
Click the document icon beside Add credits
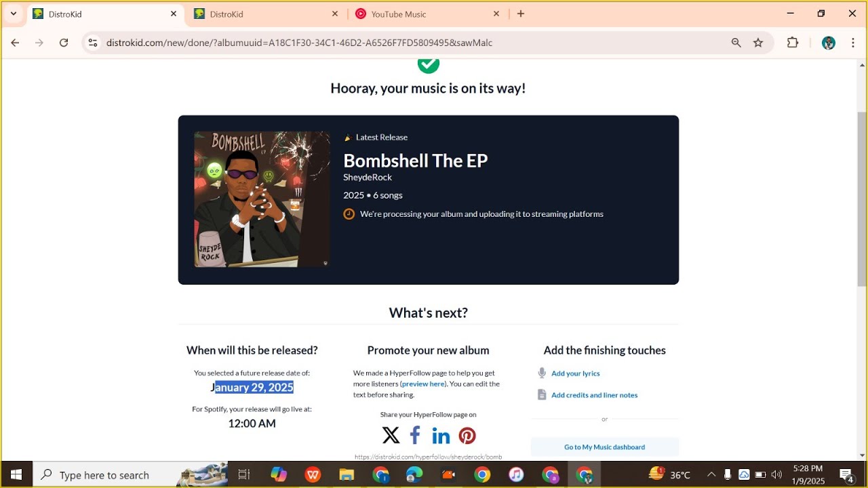pos(542,394)
